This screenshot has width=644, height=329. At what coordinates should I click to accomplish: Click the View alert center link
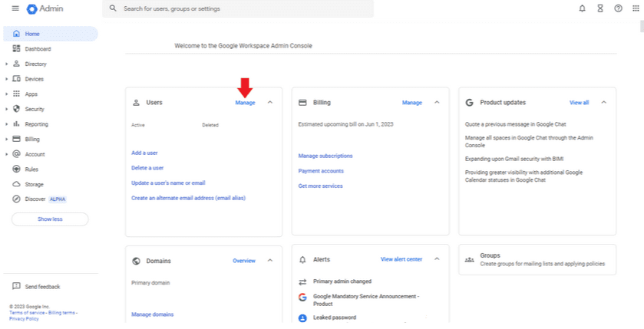pos(401,259)
